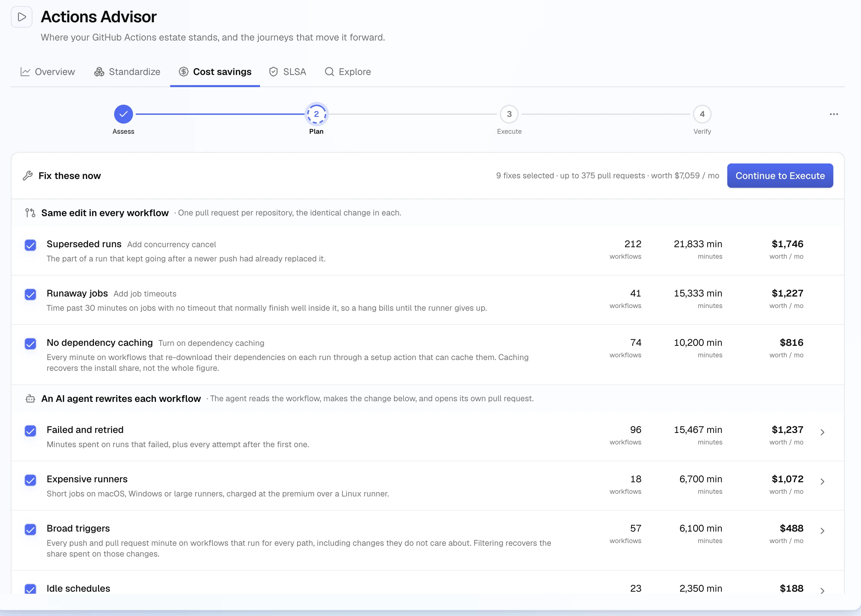861x616 pixels.
Task: Click the Expensive runners title
Action: (87, 479)
